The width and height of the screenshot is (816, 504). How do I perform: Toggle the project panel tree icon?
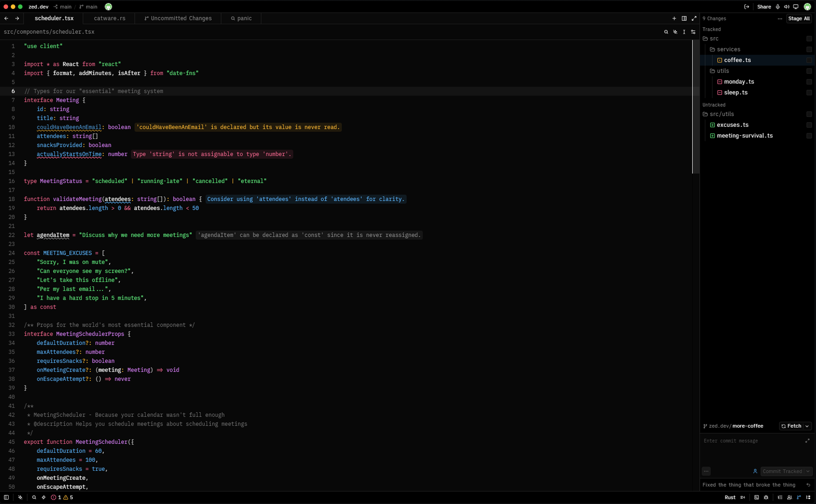(x=808, y=497)
